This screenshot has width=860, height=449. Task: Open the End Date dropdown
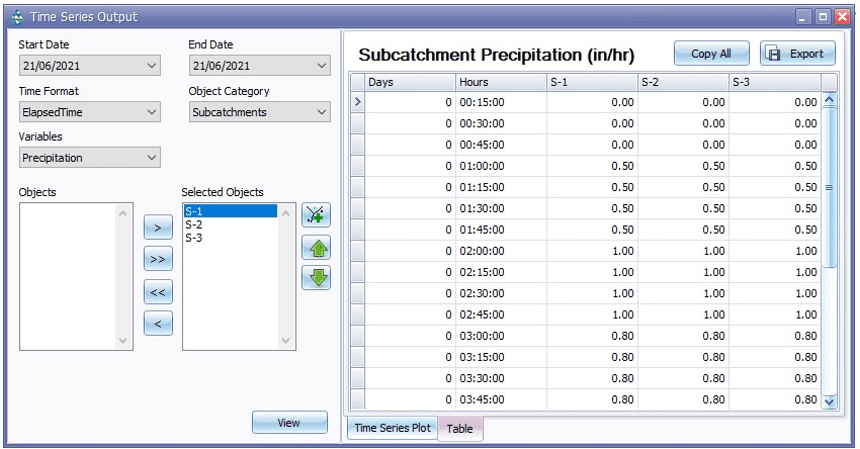click(321, 66)
